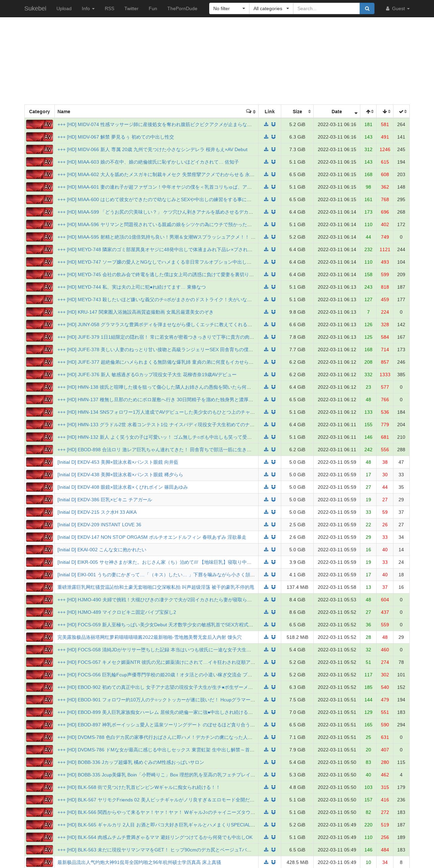Open Twitter in the navbar
Viewport: 434px width, 868px height.
point(131,8)
